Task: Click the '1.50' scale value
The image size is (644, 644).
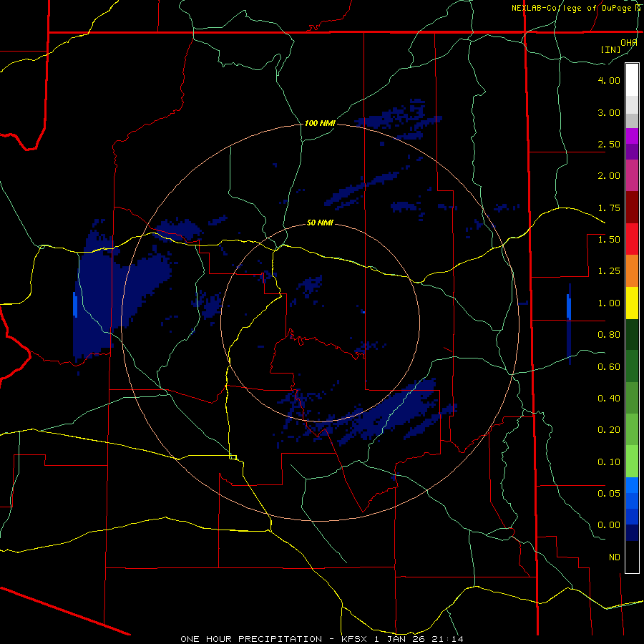Action: click(609, 240)
